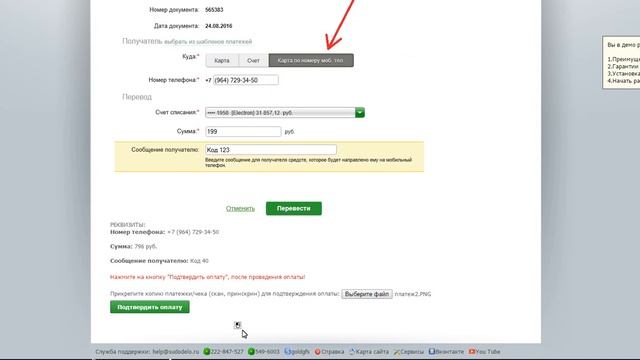
Task: Click the 'You Tube' icon in footer
Action: pos(472,351)
